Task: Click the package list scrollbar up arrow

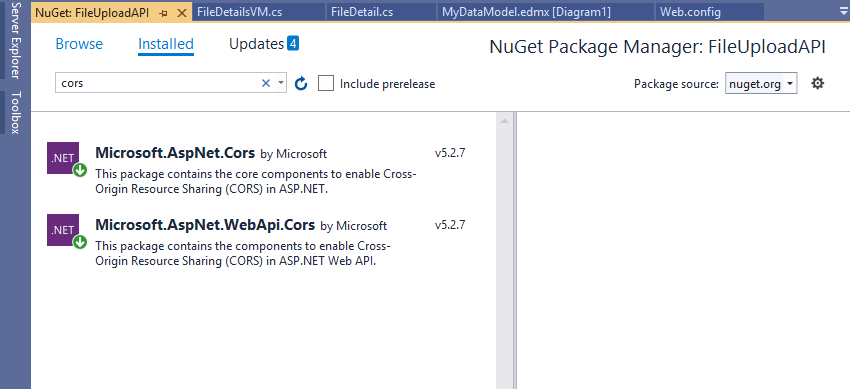Action: coord(504,121)
